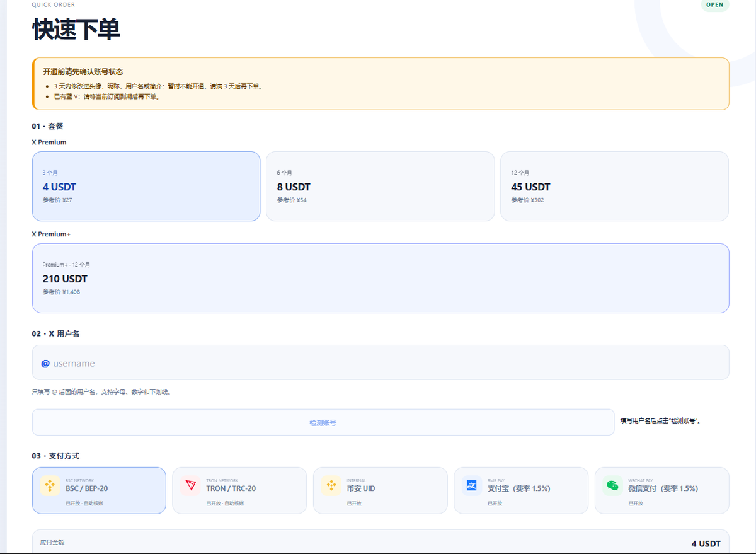Click the 填写用户名后点击"检测账号" hint text
756x554 pixels.
coord(661,420)
